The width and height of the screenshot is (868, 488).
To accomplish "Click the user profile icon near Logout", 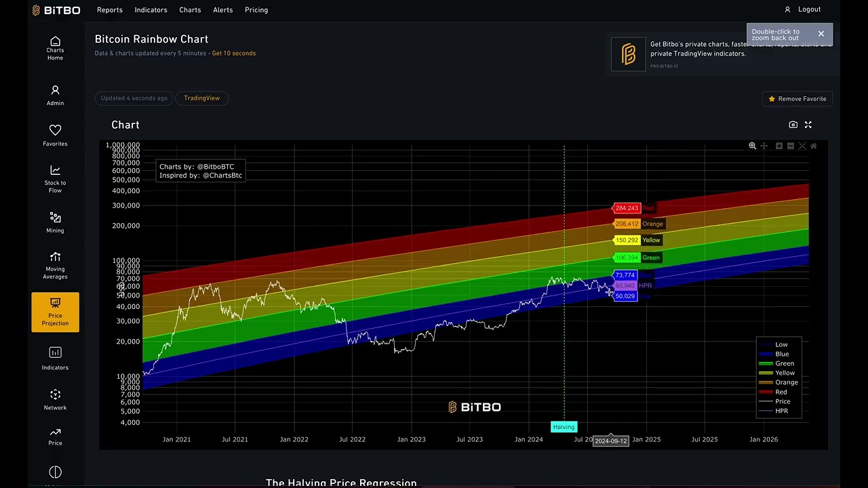I will point(787,9).
